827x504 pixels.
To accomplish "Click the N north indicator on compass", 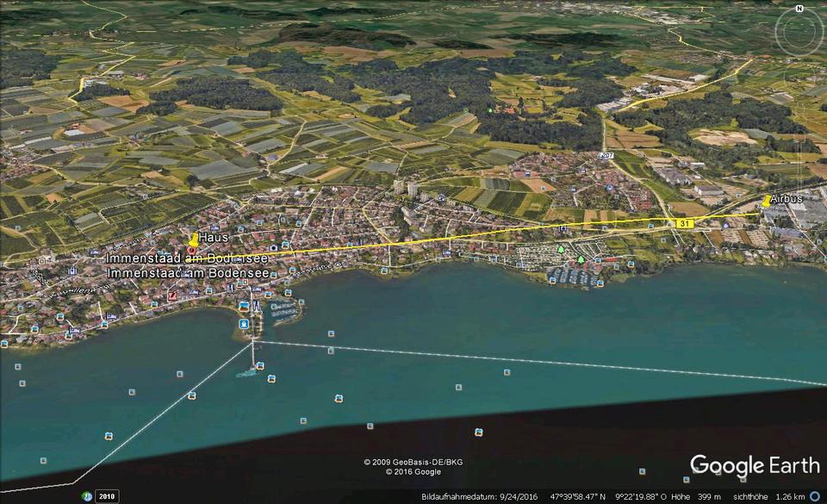I will [x=799, y=9].
